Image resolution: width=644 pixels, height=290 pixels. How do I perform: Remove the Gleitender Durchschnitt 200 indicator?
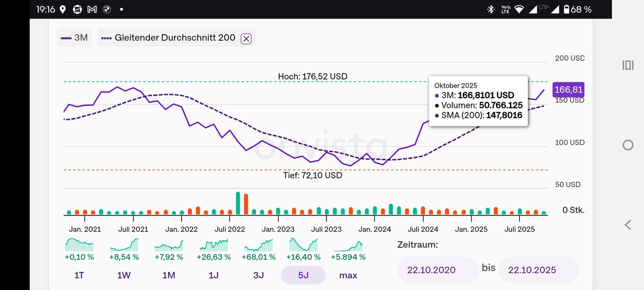(x=246, y=38)
